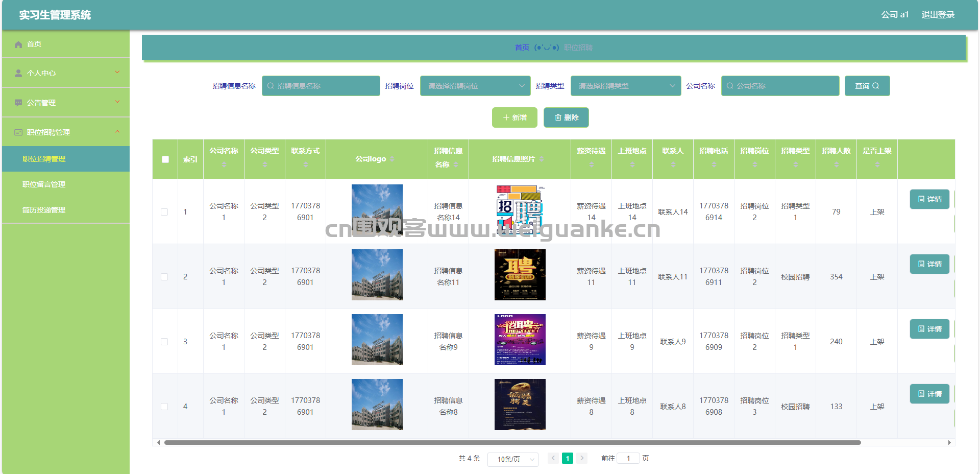This screenshot has height=474, width=980.
Task: Sort by 公司类型 column arrows
Action: click(264, 164)
